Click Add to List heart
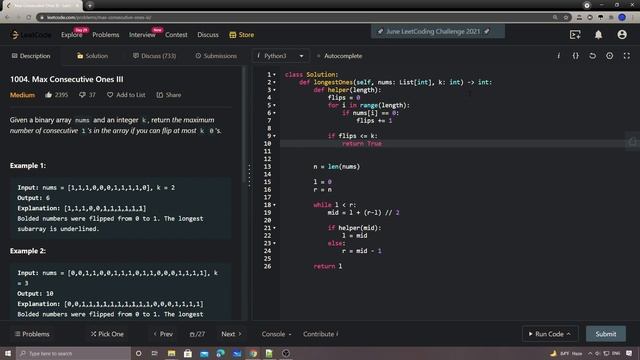 pyautogui.click(x=126, y=95)
